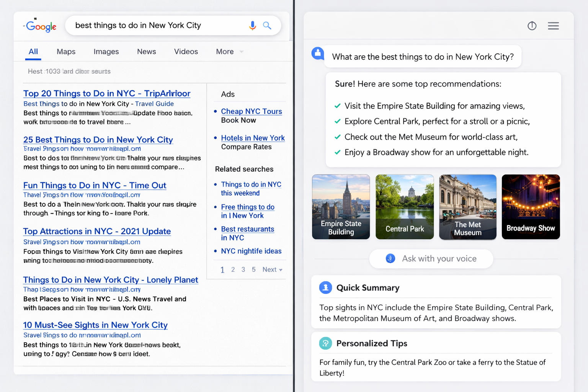Viewport: 588px width, 392px height.
Task: Open Top Attractions in NYC - 2021 Update
Action: (97, 231)
